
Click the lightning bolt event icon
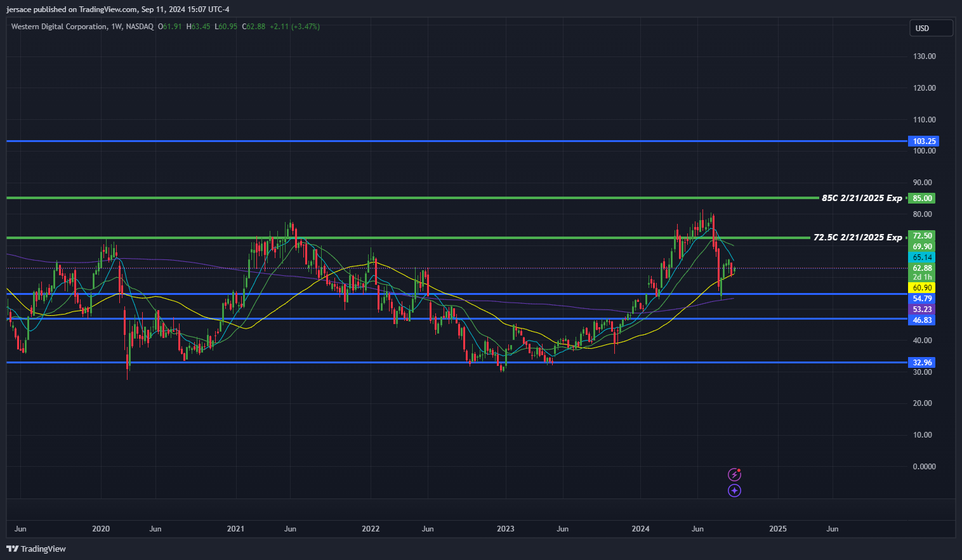(x=734, y=474)
